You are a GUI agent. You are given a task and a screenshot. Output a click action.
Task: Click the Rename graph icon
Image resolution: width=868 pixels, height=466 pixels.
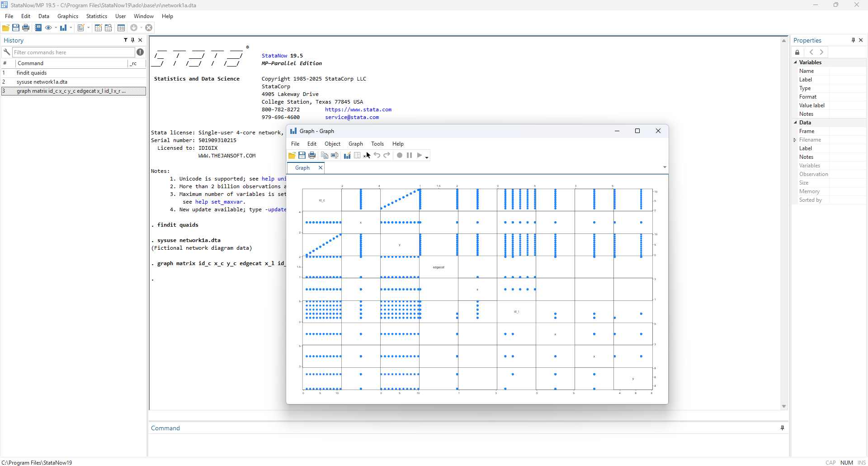point(335,156)
